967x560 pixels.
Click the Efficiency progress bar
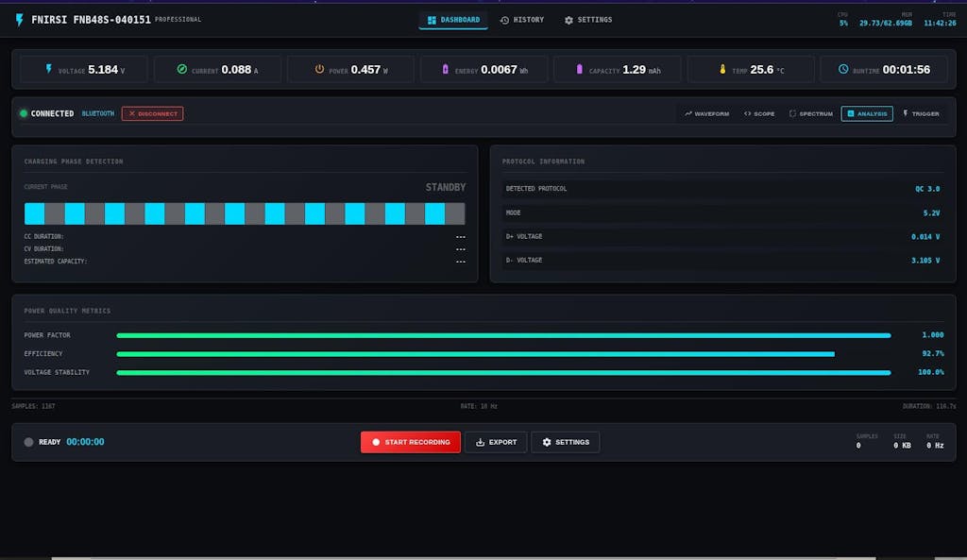coord(475,354)
